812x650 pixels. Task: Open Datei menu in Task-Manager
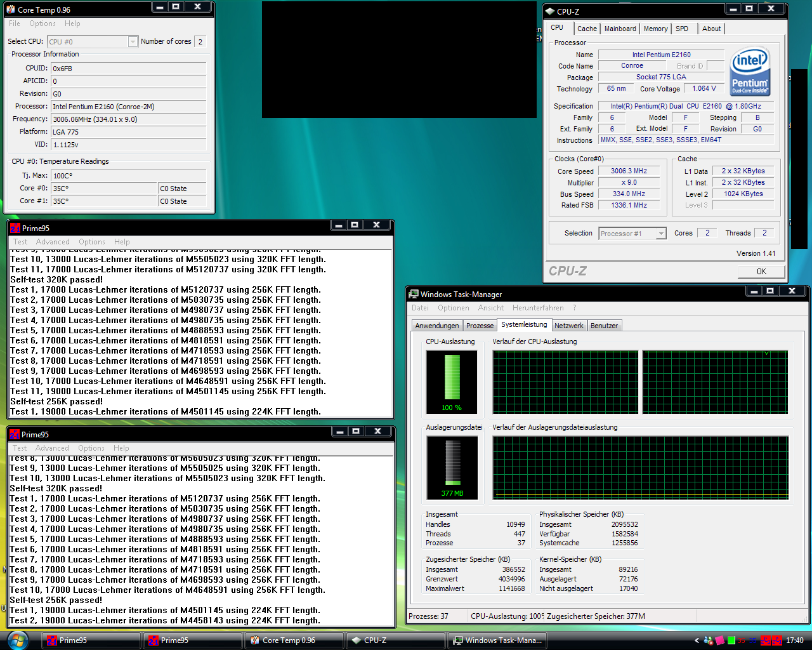(x=420, y=308)
